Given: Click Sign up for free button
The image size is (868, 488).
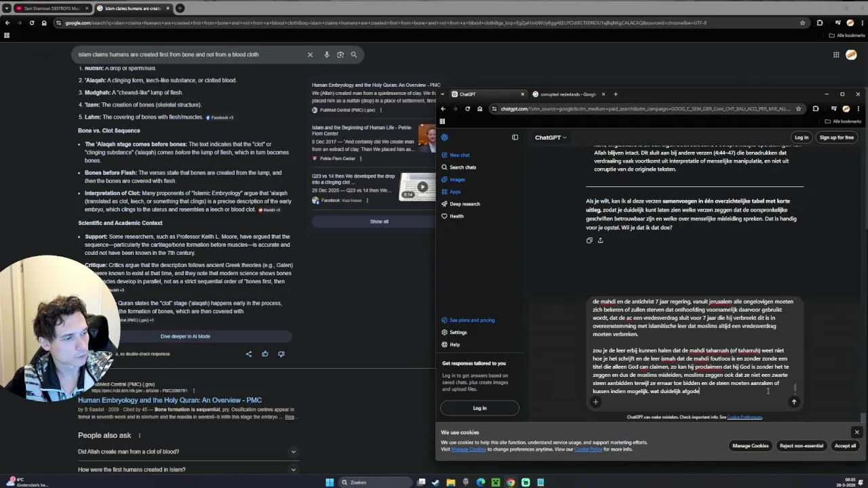Looking at the screenshot, I should pyautogui.click(x=836, y=138).
